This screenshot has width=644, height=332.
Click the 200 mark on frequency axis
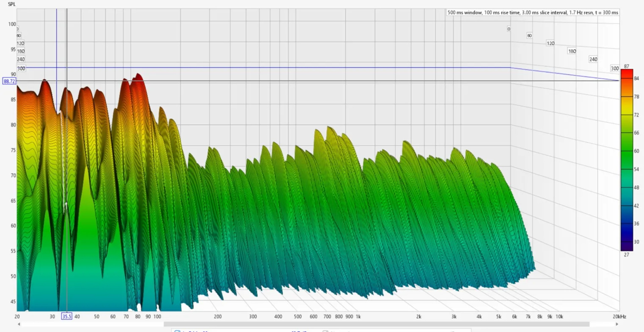[218, 316]
